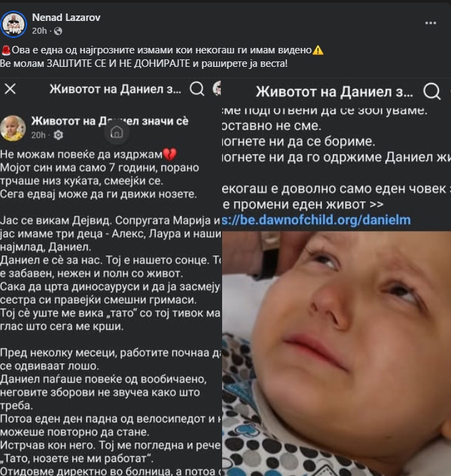Screen dimensions: 451x476
Task: Click the crying baby photo
Action: (337, 353)
